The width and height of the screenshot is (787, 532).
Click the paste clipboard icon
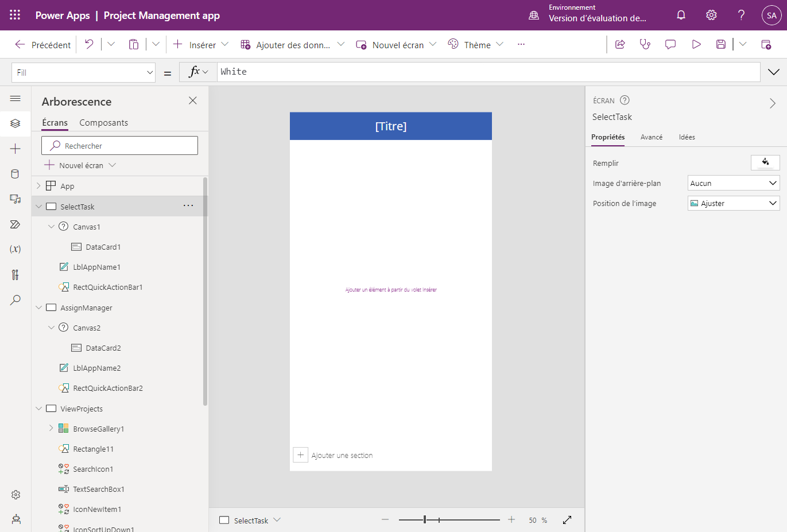pos(134,44)
